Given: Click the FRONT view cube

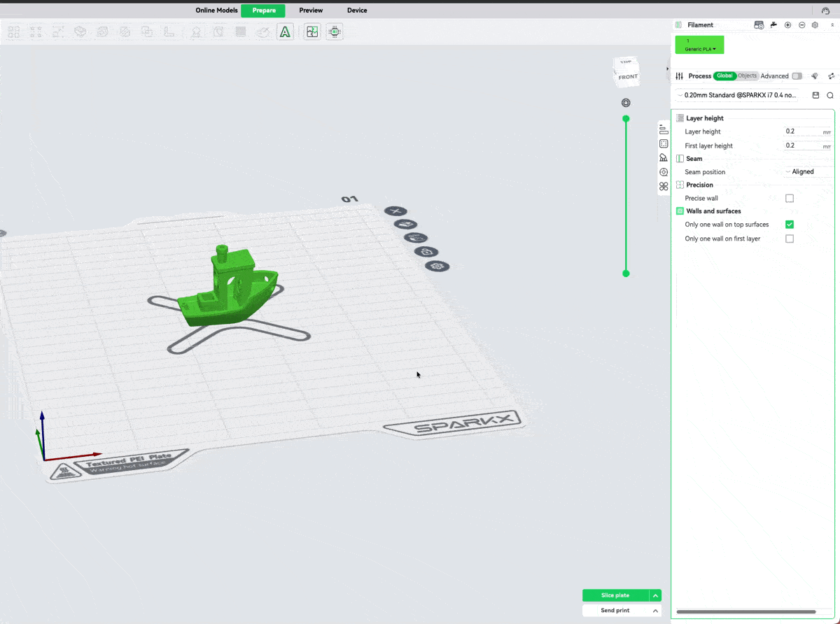Looking at the screenshot, I should click(628, 76).
